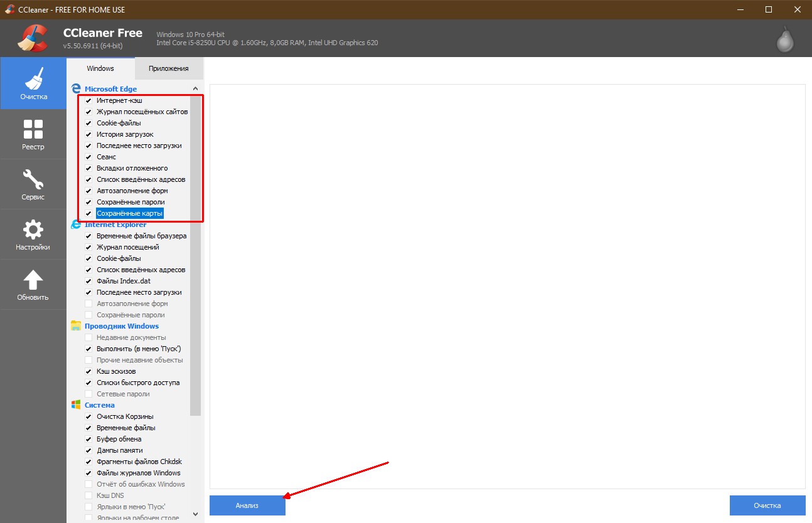Click the Microsoft Edge browser icon
This screenshot has width=812, height=523.
click(76, 89)
